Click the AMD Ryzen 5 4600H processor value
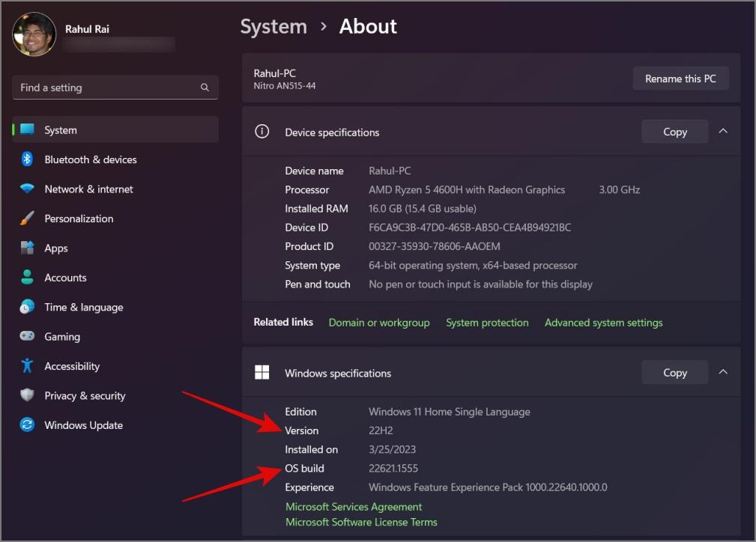Image resolution: width=756 pixels, height=542 pixels. coord(467,190)
